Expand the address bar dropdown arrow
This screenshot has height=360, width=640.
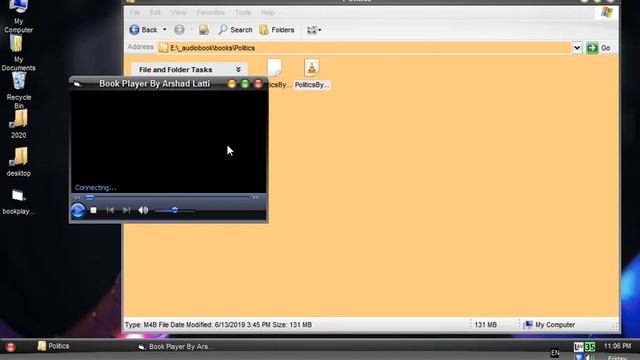(577, 48)
